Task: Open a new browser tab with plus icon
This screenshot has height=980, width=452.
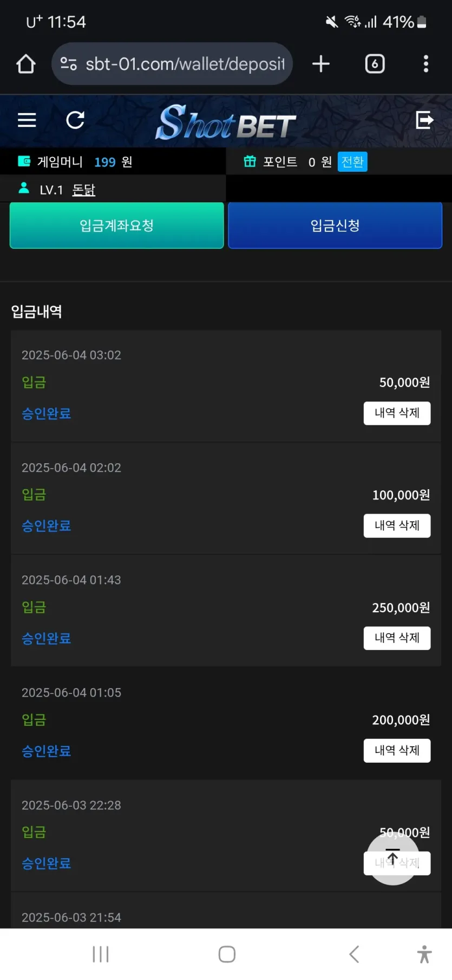Action: pos(321,64)
